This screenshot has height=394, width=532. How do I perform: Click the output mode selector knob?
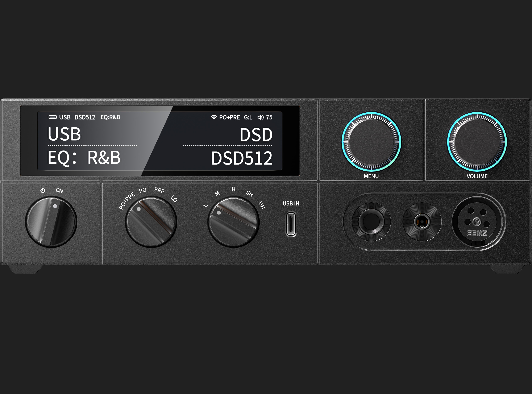[151, 222]
